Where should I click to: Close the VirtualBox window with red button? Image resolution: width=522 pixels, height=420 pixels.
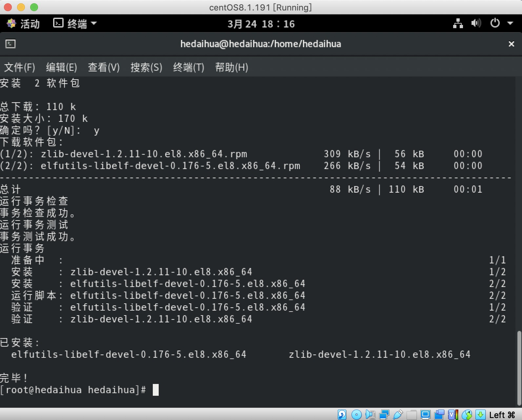pos(8,7)
